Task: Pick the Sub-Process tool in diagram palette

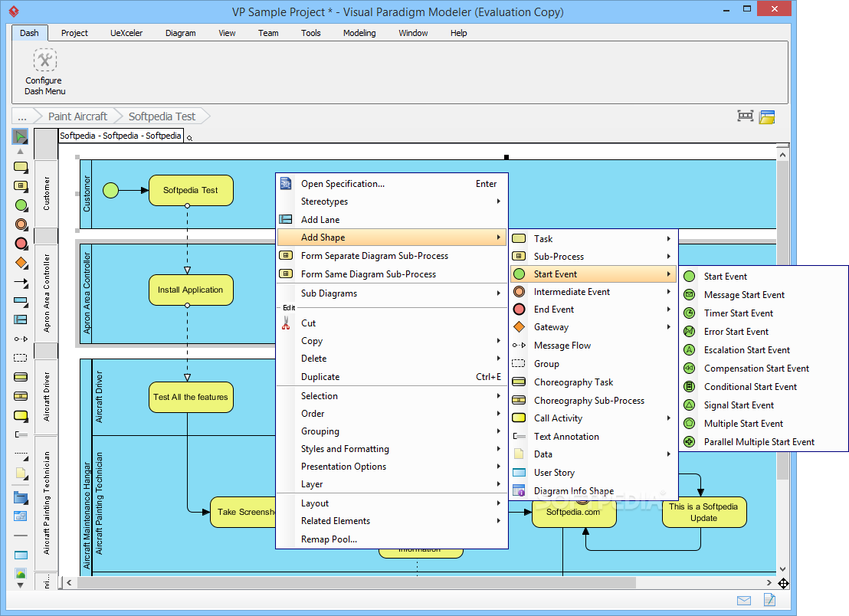Action: pos(21,186)
